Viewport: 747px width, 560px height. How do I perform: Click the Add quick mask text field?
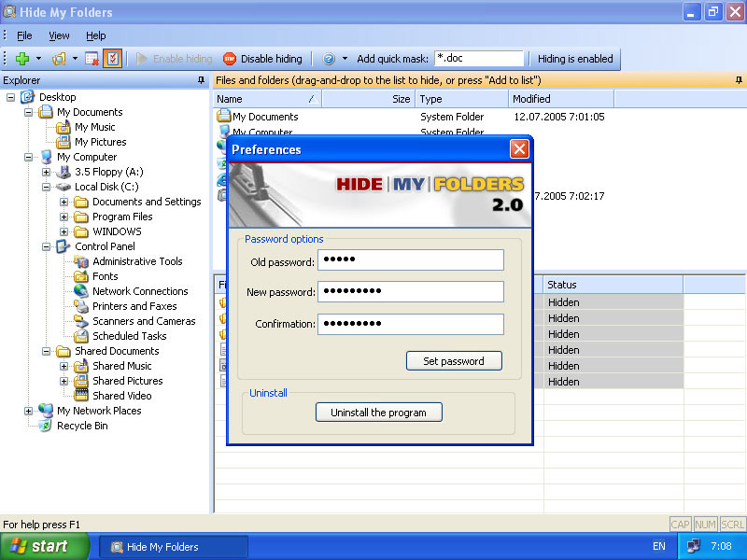(479, 59)
